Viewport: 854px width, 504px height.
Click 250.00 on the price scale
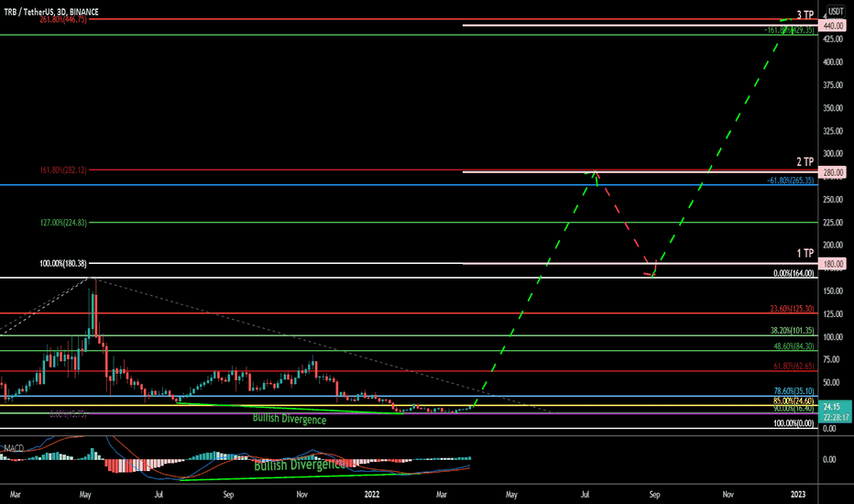point(833,200)
